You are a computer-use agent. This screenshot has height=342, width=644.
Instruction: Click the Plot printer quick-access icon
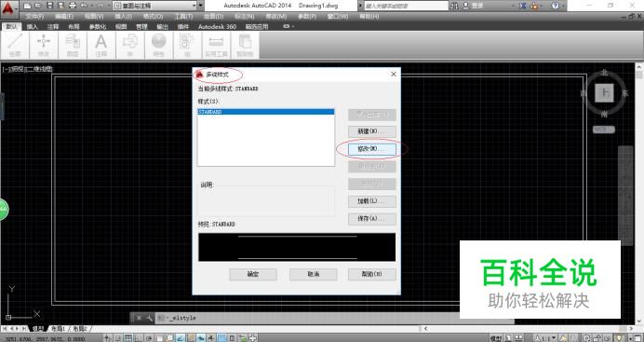click(73, 6)
